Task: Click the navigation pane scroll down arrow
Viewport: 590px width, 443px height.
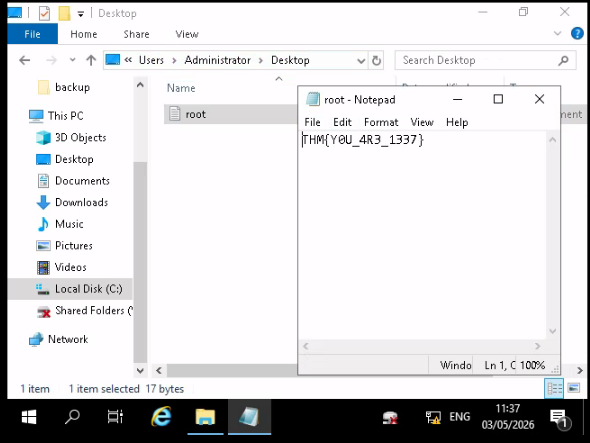Action: tap(140, 371)
